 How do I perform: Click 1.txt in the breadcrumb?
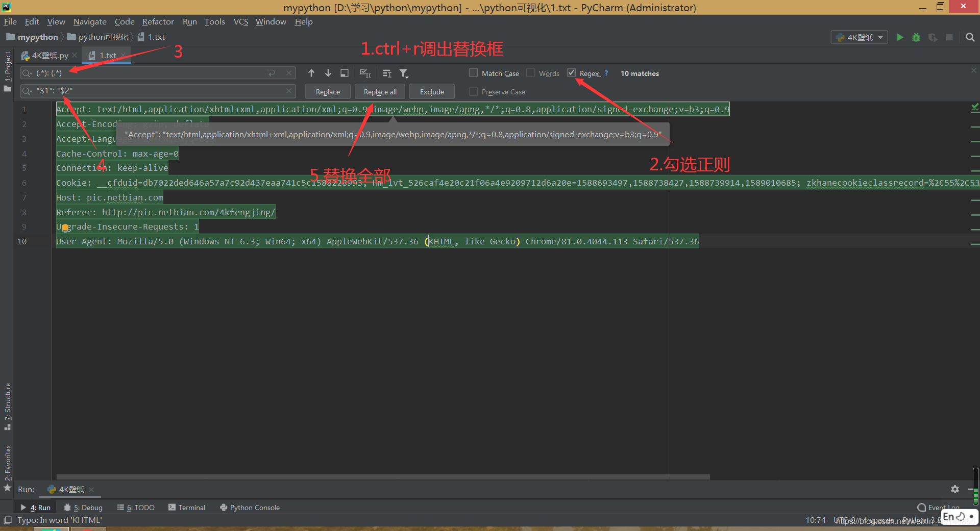coord(152,37)
